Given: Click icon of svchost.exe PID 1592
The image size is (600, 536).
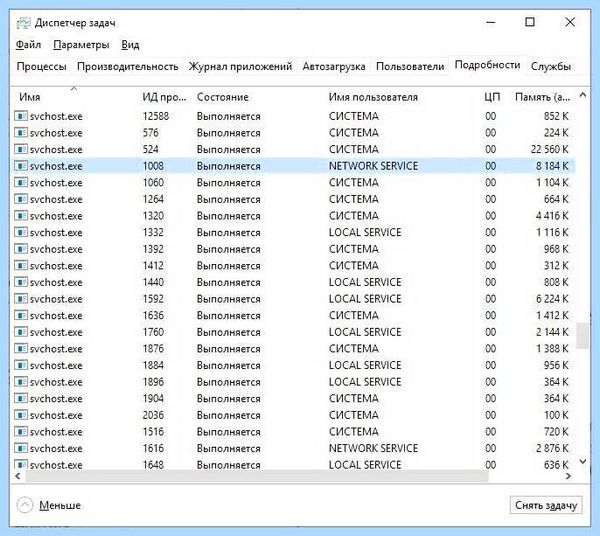Looking at the screenshot, I should [x=21, y=298].
